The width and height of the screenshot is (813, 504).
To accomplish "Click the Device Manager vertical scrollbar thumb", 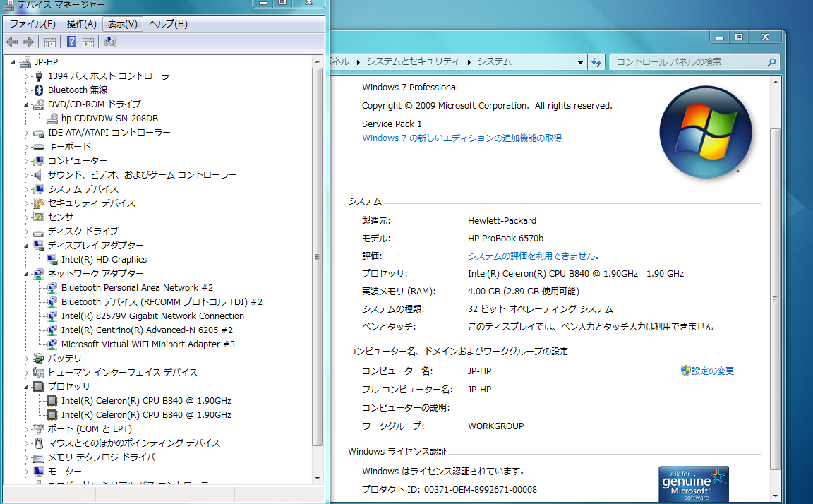I will tap(318, 257).
